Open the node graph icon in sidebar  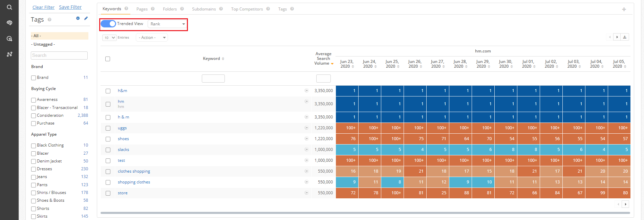tap(9, 54)
